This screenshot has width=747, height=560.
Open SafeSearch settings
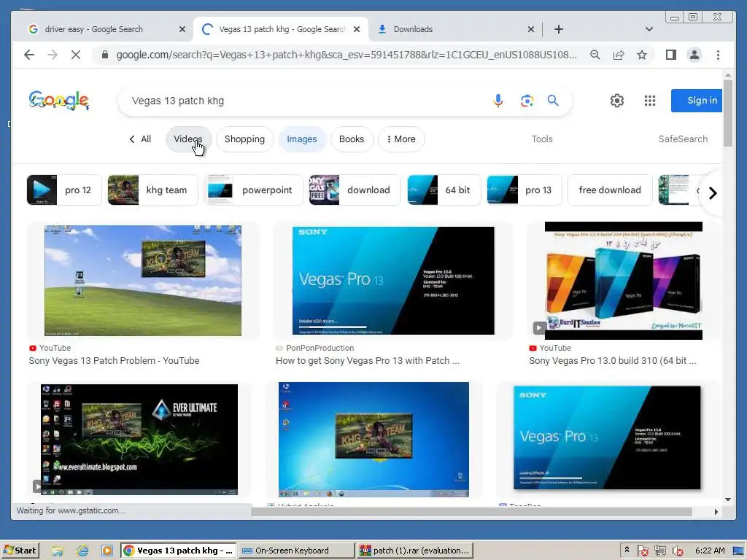683,139
